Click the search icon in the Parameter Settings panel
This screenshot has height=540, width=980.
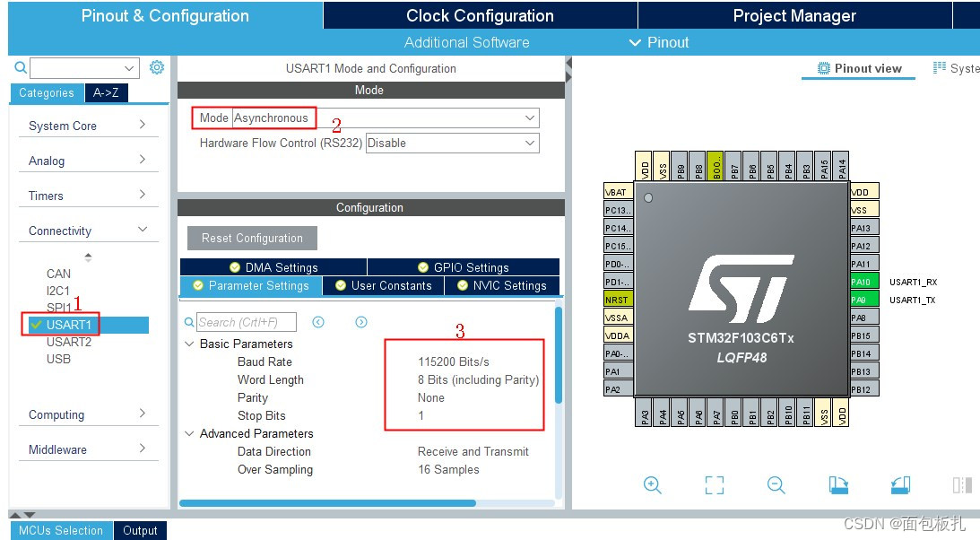tap(189, 322)
